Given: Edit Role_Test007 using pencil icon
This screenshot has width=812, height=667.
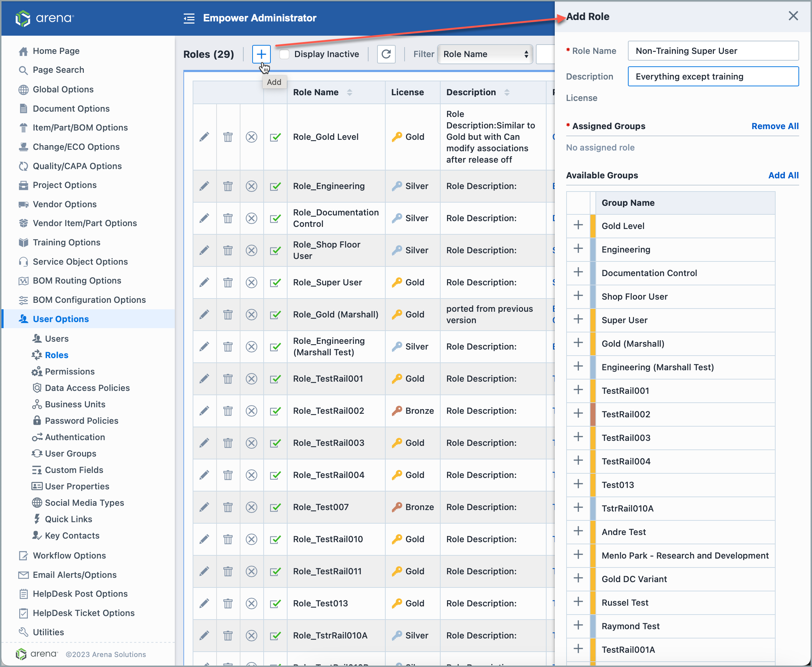Looking at the screenshot, I should pyautogui.click(x=204, y=507).
